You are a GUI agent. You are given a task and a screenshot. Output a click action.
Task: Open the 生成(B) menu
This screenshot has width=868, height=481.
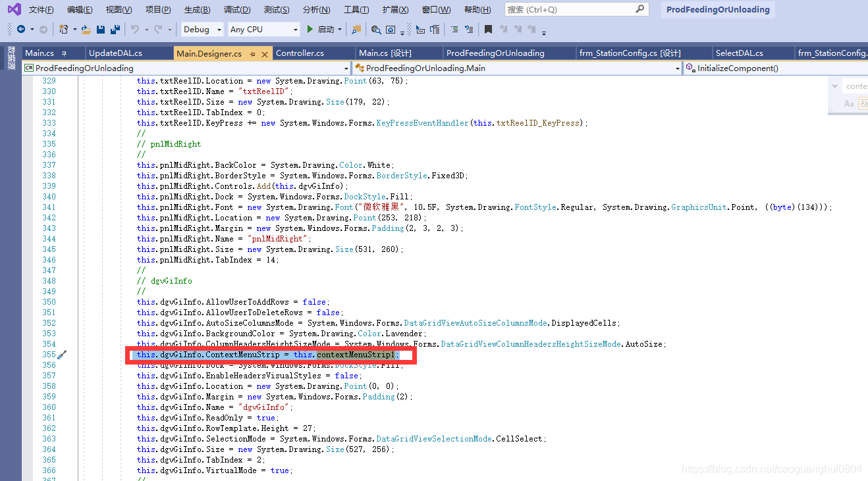pos(198,10)
